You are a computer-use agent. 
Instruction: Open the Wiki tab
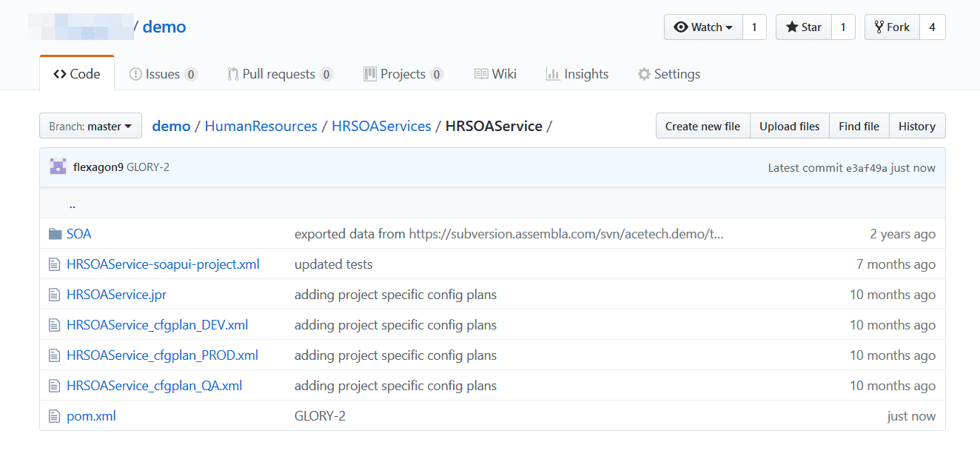coord(495,74)
